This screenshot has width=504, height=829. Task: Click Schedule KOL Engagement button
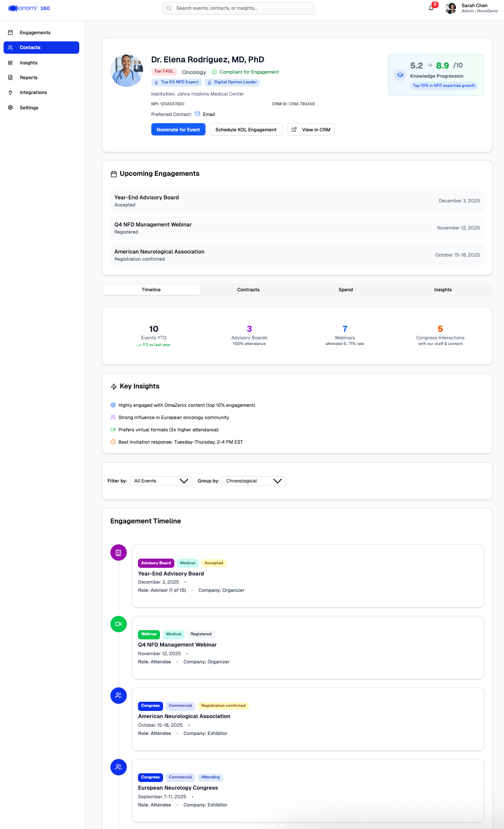coord(246,130)
